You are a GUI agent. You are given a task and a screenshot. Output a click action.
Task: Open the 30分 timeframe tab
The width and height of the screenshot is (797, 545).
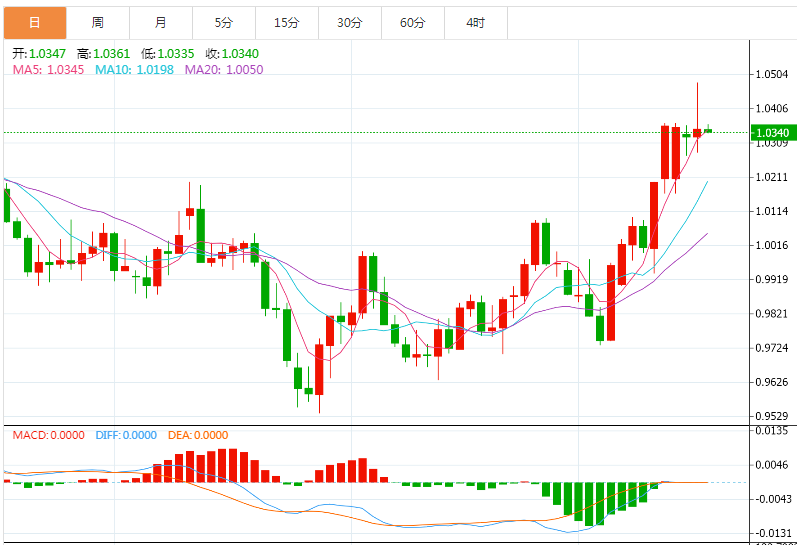350,23
